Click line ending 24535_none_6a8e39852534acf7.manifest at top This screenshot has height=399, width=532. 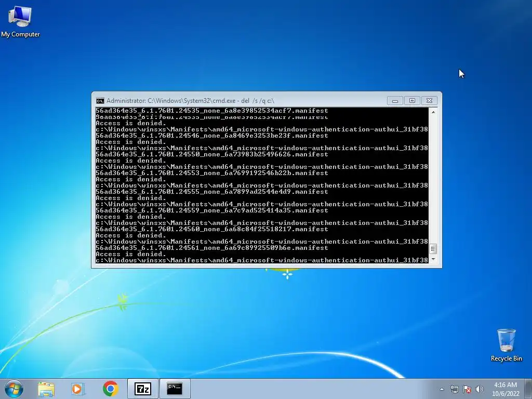tap(212, 111)
